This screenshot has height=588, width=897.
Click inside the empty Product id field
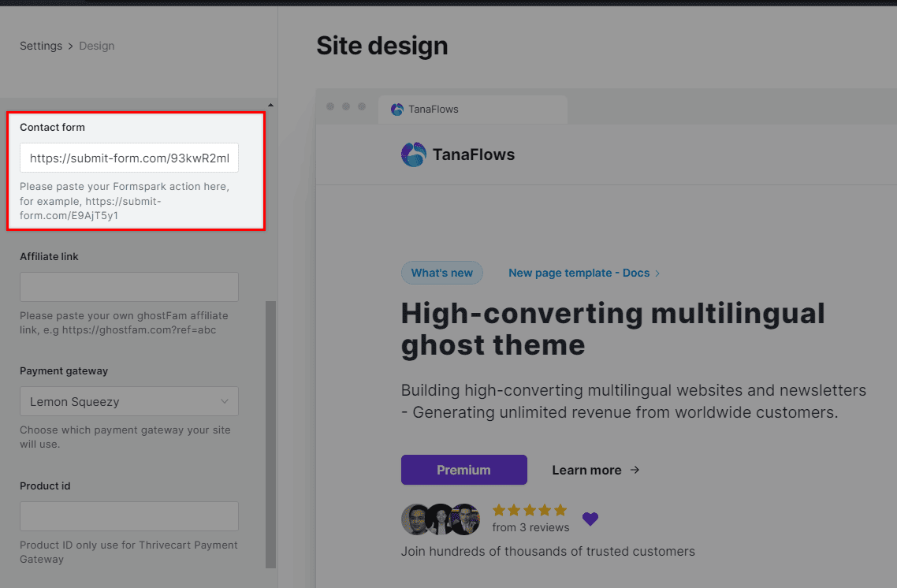(128, 516)
